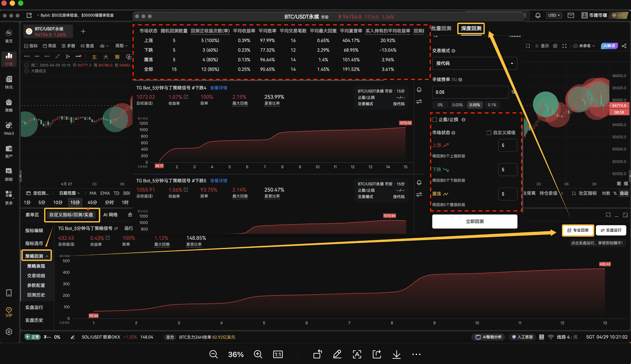Switch to the AI 网格 tab
Image resolution: width=631 pixels, height=364 pixels.
click(110, 215)
